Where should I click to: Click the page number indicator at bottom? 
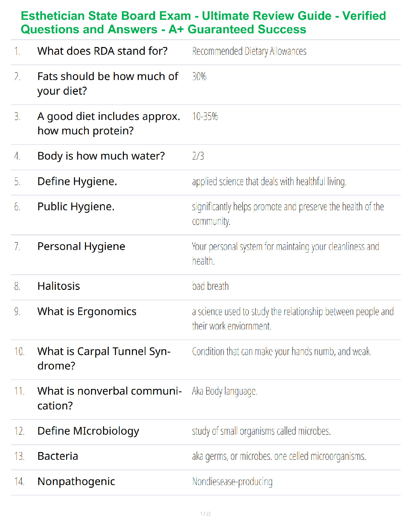coord(205,514)
